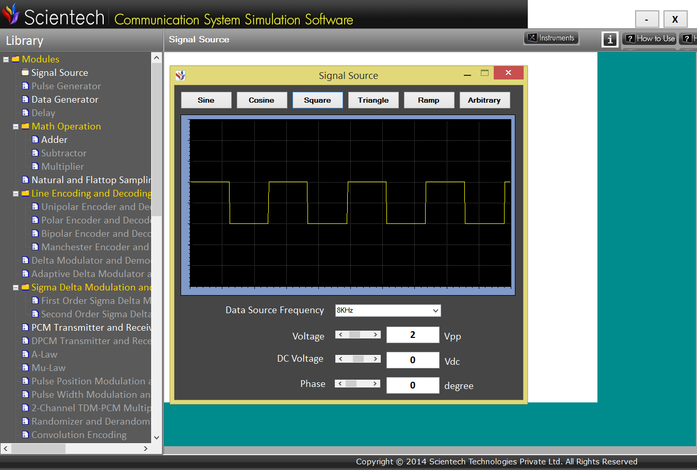
Task: Click library scrollbar down arrow
Action: (156, 437)
